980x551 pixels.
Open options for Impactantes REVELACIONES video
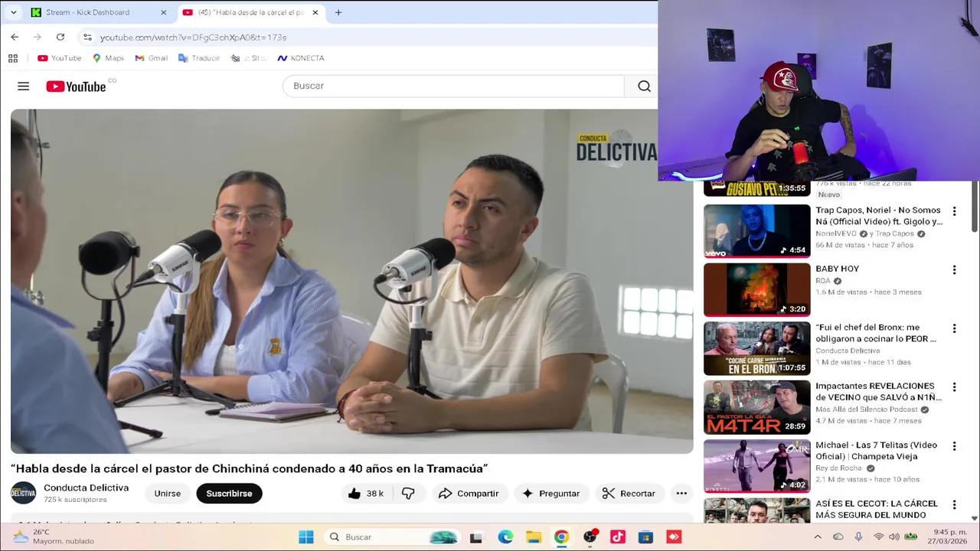click(x=954, y=387)
